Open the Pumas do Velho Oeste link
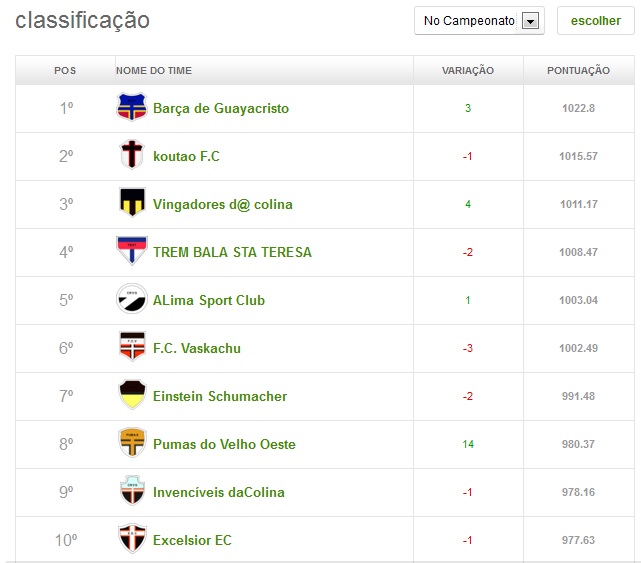641x563 pixels. coord(224,444)
